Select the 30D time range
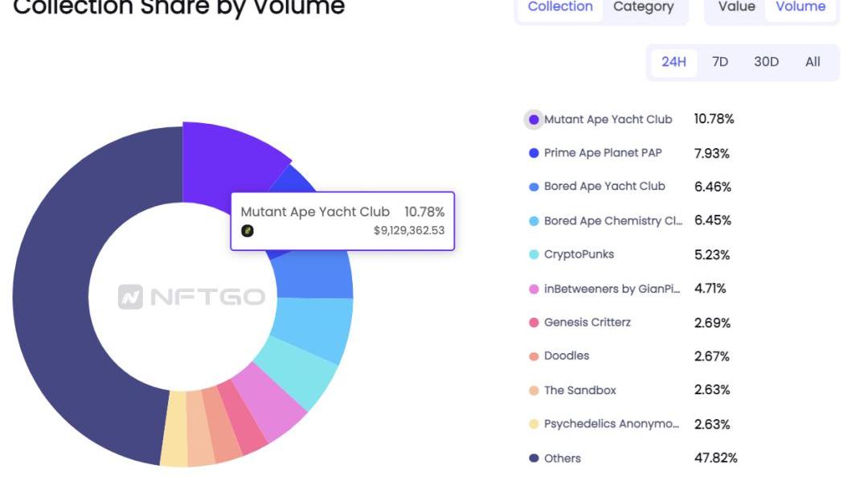The width and height of the screenshot is (868, 477). (x=766, y=62)
